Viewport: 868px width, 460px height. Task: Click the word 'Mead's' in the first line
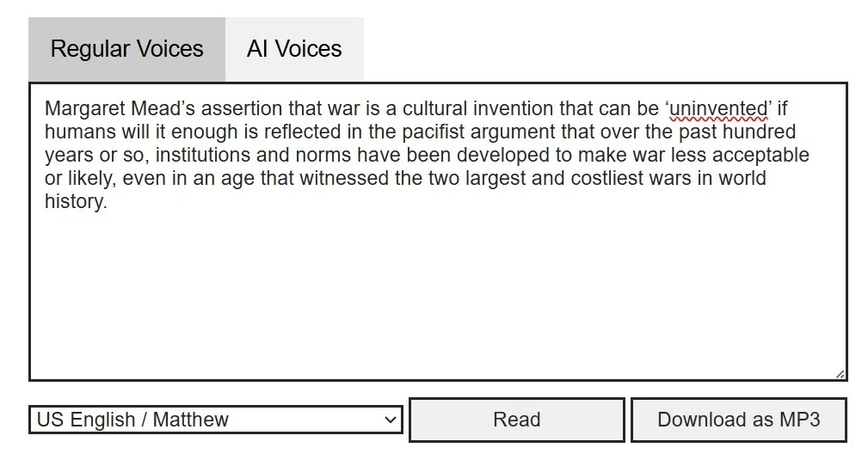pos(163,108)
